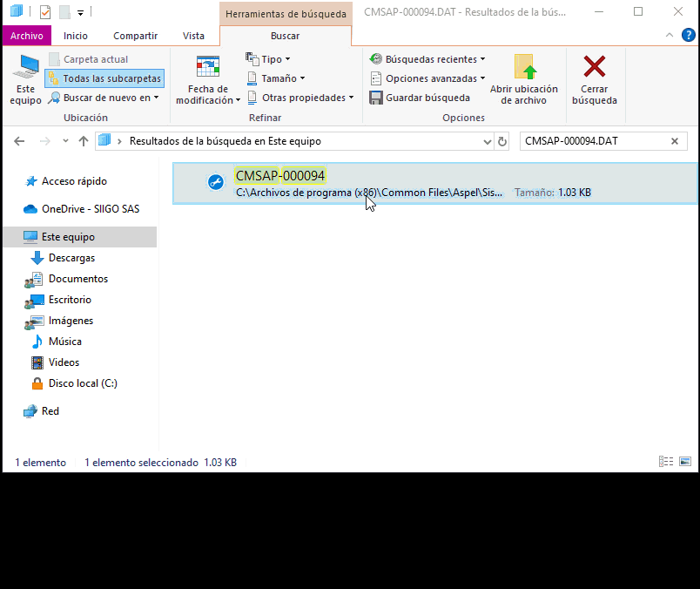Switch to large icons view in status bar
700x589 pixels.
click(x=684, y=462)
